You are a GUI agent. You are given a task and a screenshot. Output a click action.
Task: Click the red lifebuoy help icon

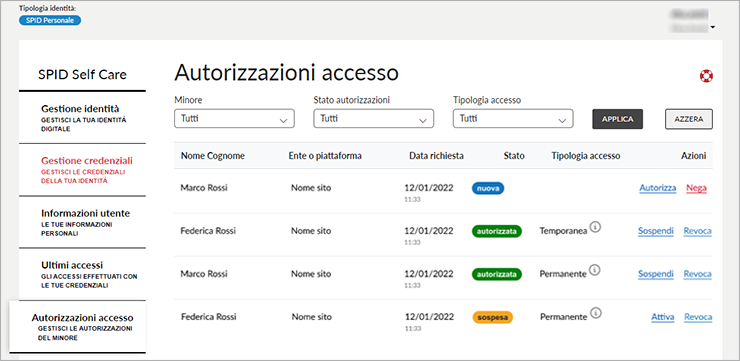point(706,76)
